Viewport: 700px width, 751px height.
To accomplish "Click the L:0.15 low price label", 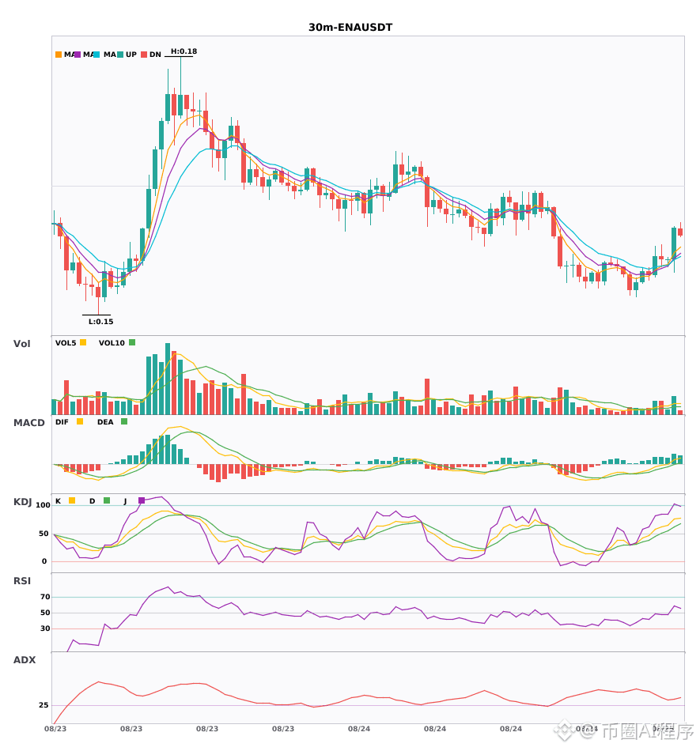I will 100,322.
